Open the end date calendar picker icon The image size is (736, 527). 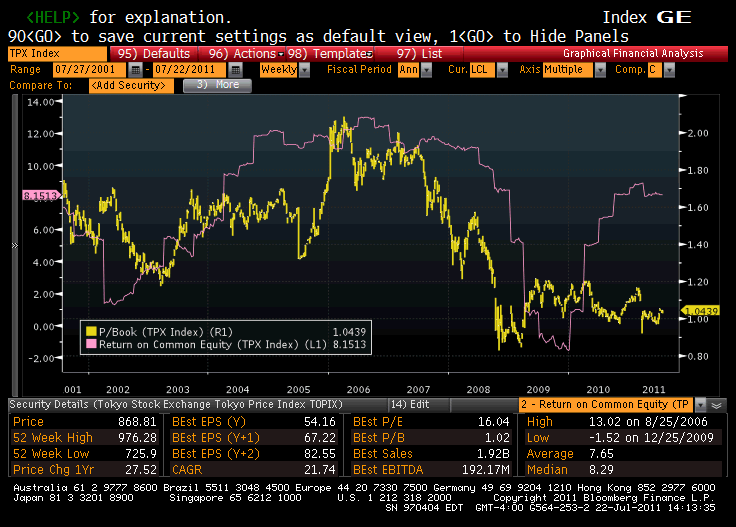[x=235, y=70]
